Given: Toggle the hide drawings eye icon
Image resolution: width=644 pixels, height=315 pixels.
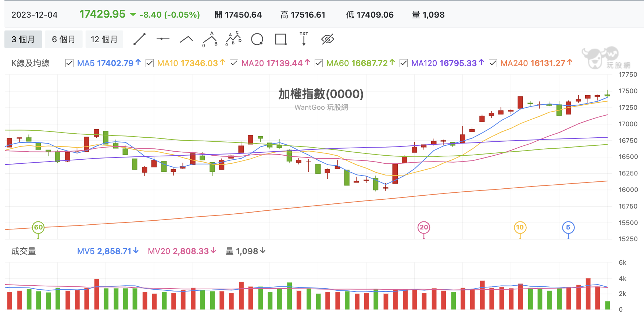Looking at the screenshot, I should [328, 39].
